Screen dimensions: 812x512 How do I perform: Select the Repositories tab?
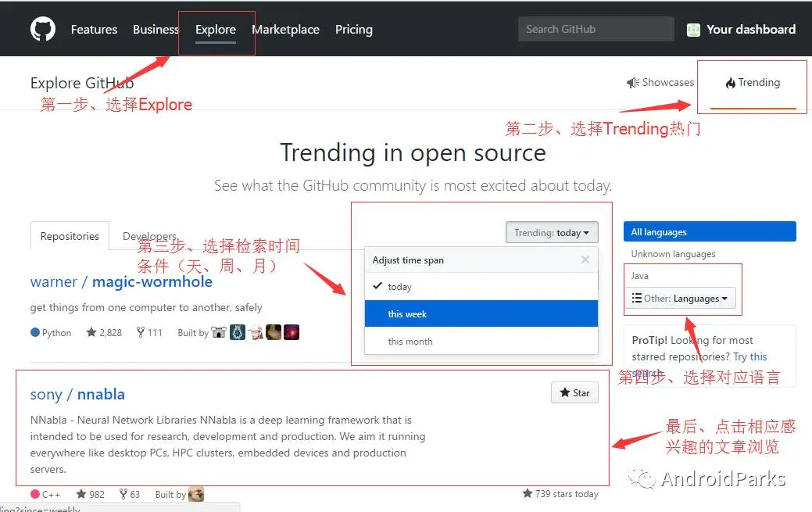click(x=70, y=236)
